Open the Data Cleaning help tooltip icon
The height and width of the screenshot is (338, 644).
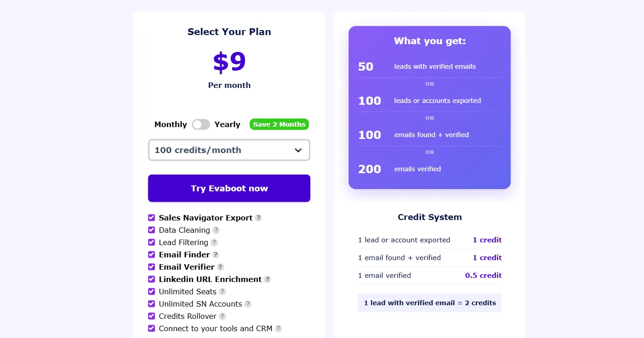pyautogui.click(x=216, y=230)
